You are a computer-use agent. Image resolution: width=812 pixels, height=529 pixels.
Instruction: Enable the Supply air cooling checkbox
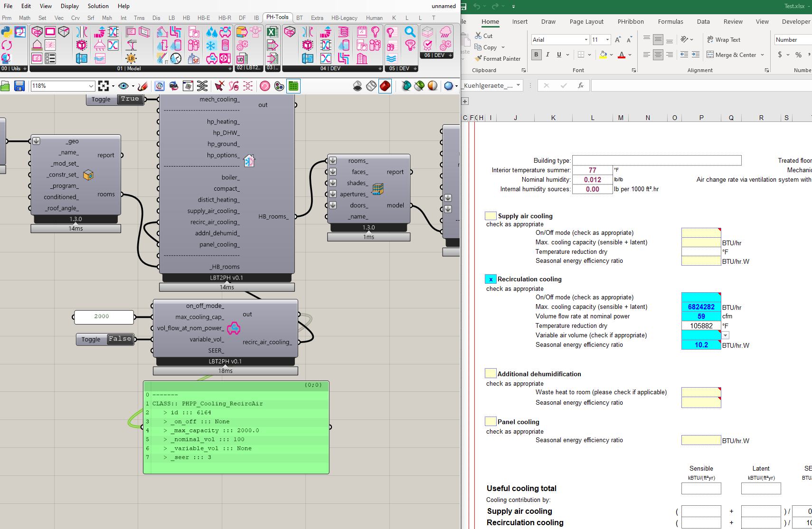click(491, 216)
